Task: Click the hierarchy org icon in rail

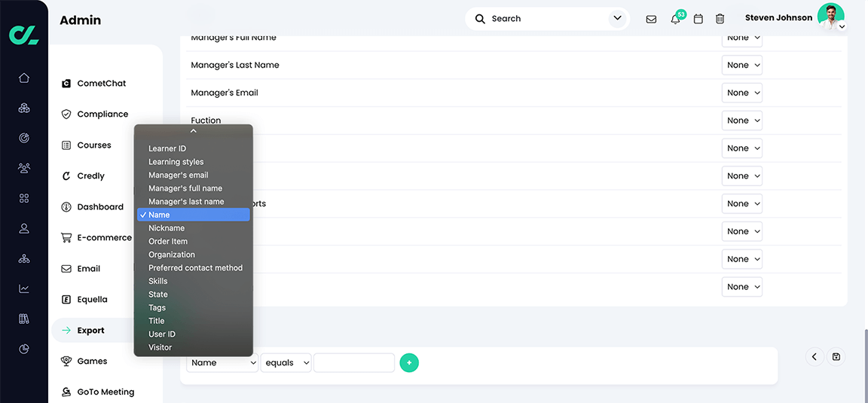Action: (24, 258)
